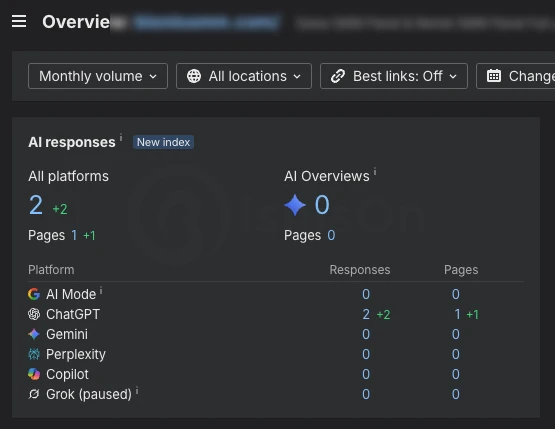Click the ChatGPT platform name
The width and height of the screenshot is (555, 429).
click(73, 314)
